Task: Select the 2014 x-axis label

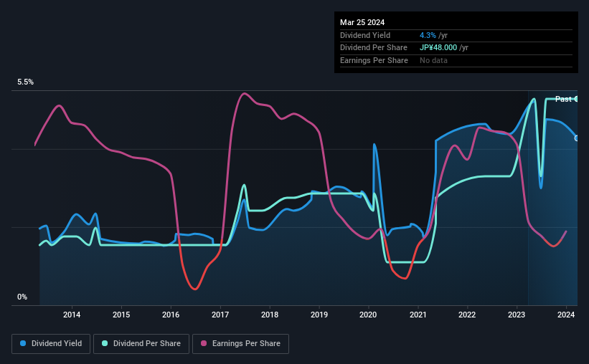Action: pos(72,315)
